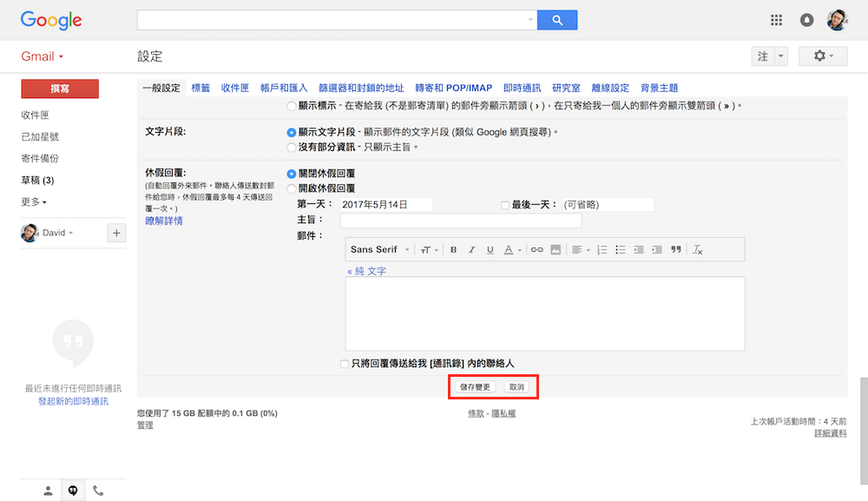Enable reply only to contacts checkbox

pyautogui.click(x=345, y=364)
